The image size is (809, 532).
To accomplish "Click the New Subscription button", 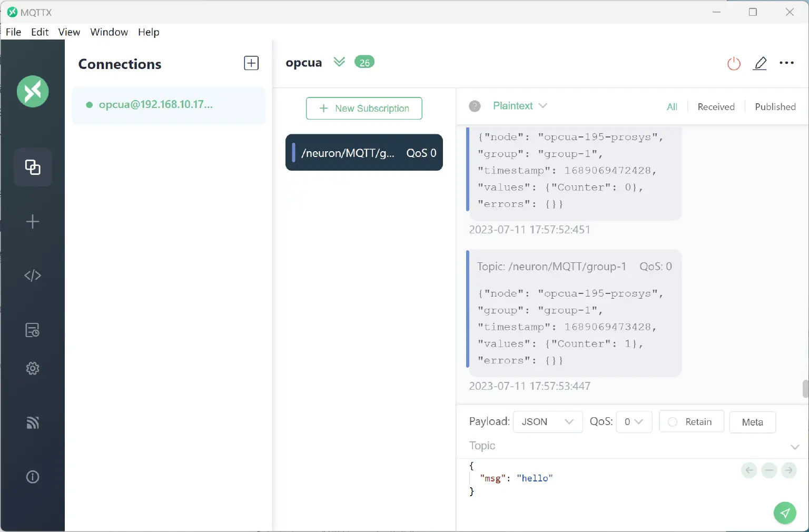I will pyautogui.click(x=364, y=109).
